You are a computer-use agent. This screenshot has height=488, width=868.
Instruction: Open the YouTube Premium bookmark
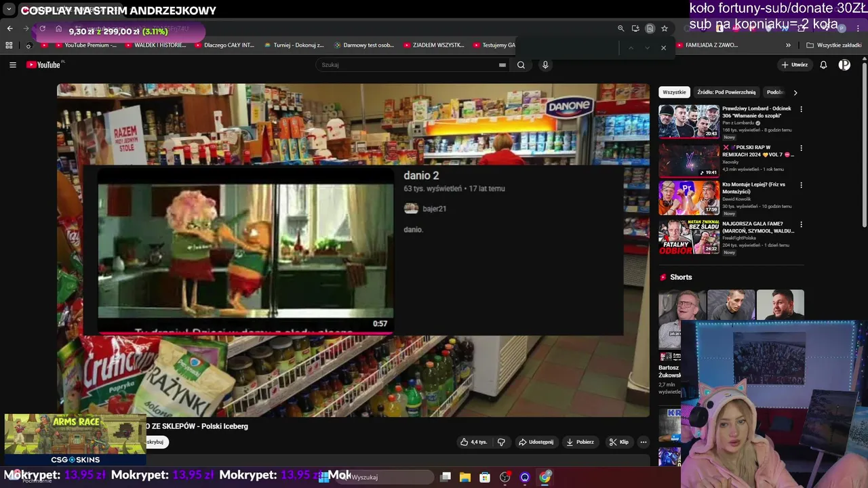(85, 45)
